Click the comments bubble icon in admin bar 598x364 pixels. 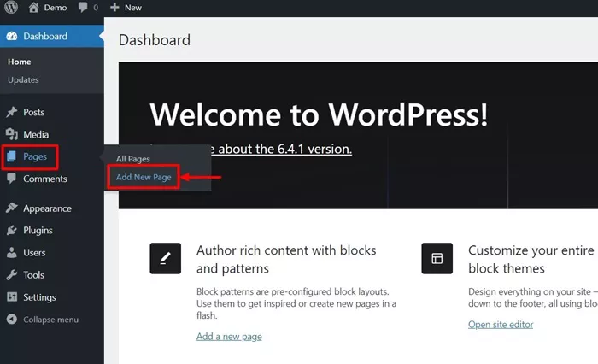(83, 7)
